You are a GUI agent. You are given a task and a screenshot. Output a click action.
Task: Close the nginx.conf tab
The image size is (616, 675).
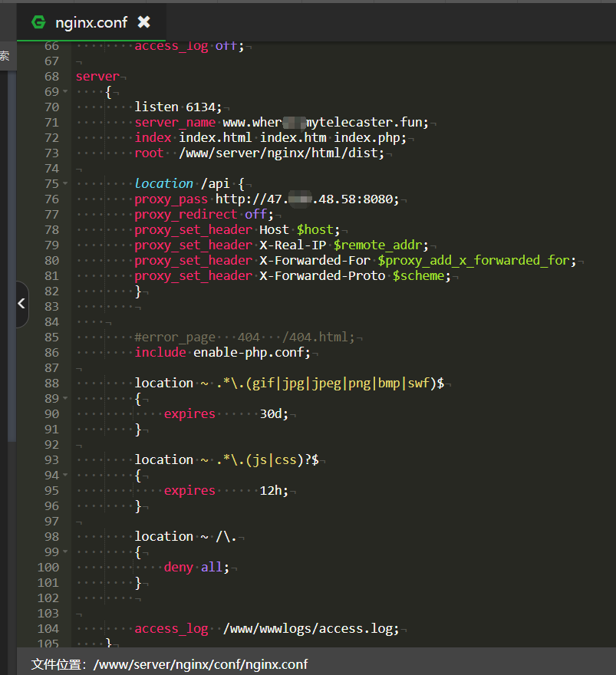point(143,22)
